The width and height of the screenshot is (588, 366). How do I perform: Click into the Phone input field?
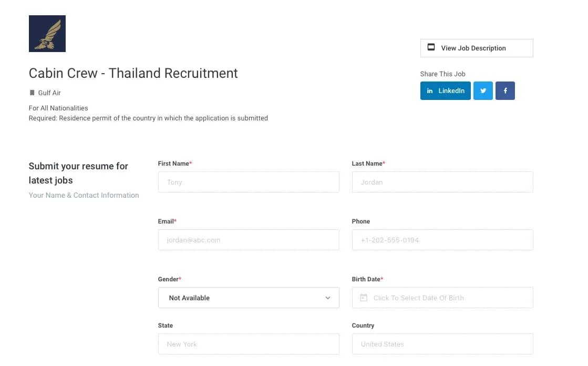[442, 240]
